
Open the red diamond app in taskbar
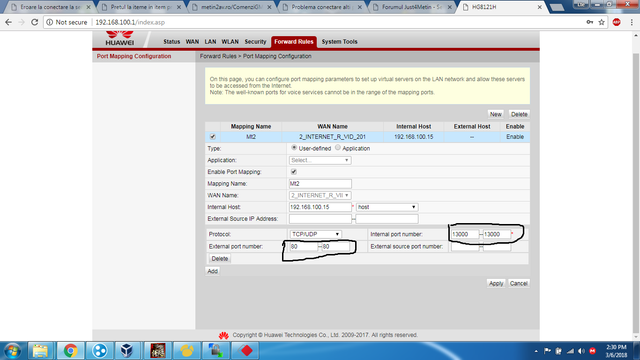point(247,351)
